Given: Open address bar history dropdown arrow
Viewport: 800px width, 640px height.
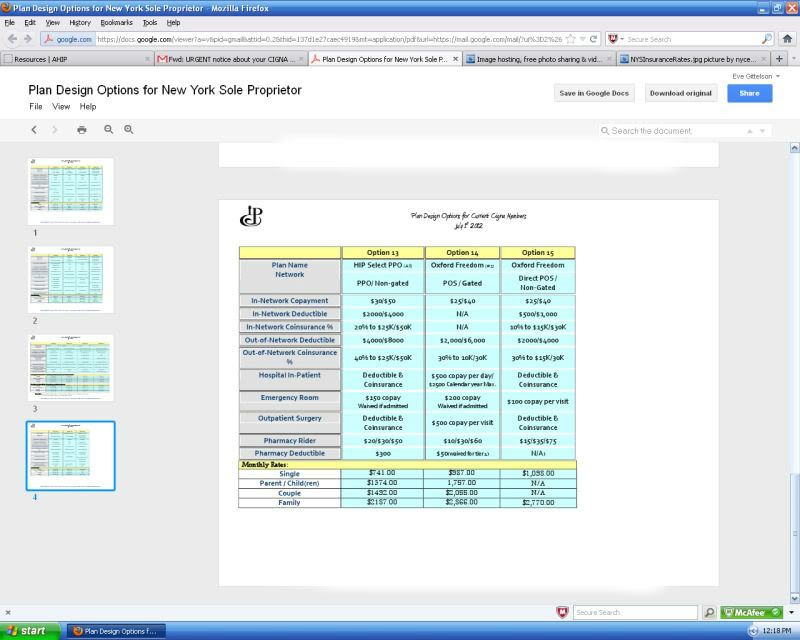Looking at the screenshot, I should point(582,39).
